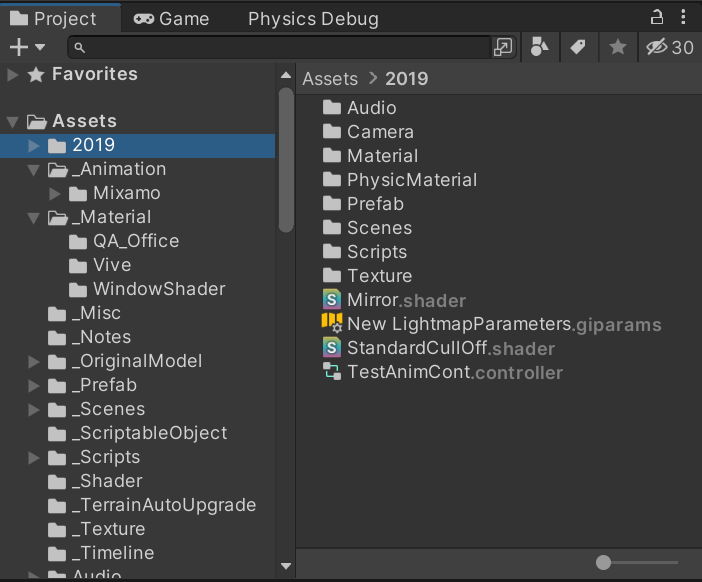Select the Mixamo folder label

point(127,193)
